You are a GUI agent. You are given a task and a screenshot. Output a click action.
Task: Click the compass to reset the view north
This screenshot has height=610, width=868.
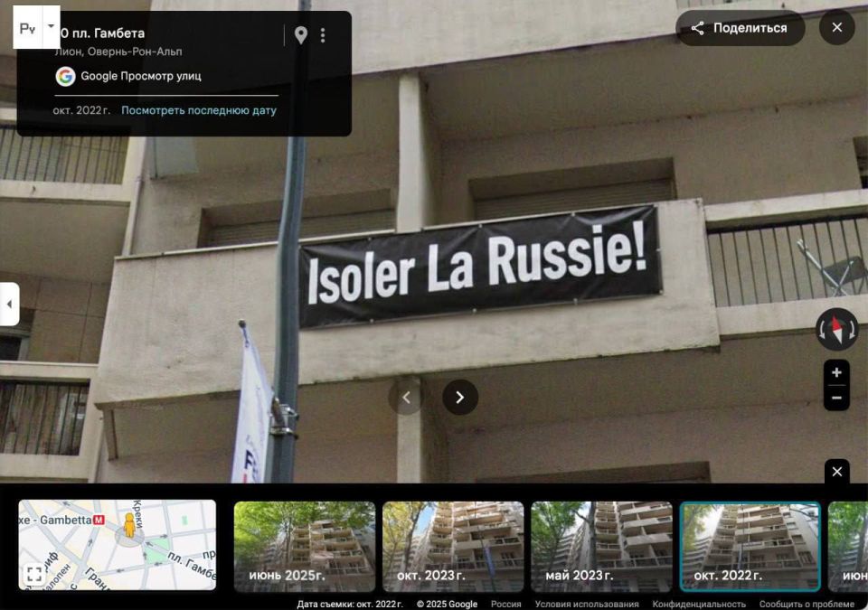tap(836, 329)
